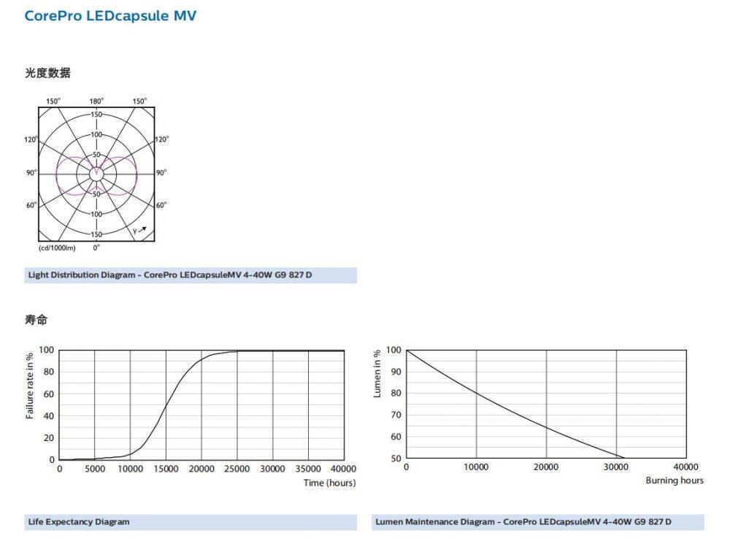This screenshot has width=730, height=560.
Task: Click the 15000 tick on time axis
Action: tap(166, 469)
